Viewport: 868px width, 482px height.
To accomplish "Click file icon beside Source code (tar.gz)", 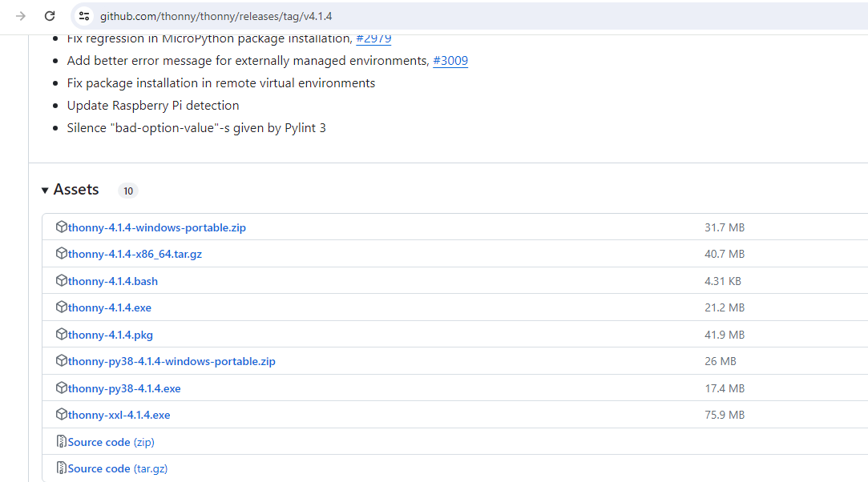I will tap(62, 468).
